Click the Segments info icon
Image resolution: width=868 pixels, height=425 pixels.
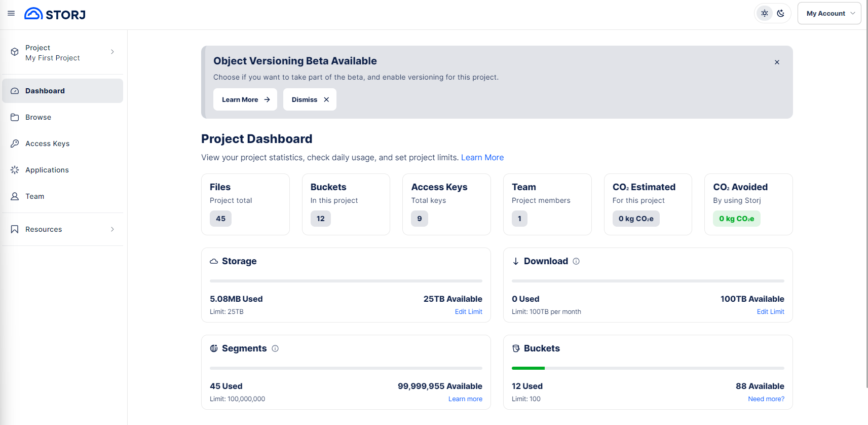(x=275, y=348)
